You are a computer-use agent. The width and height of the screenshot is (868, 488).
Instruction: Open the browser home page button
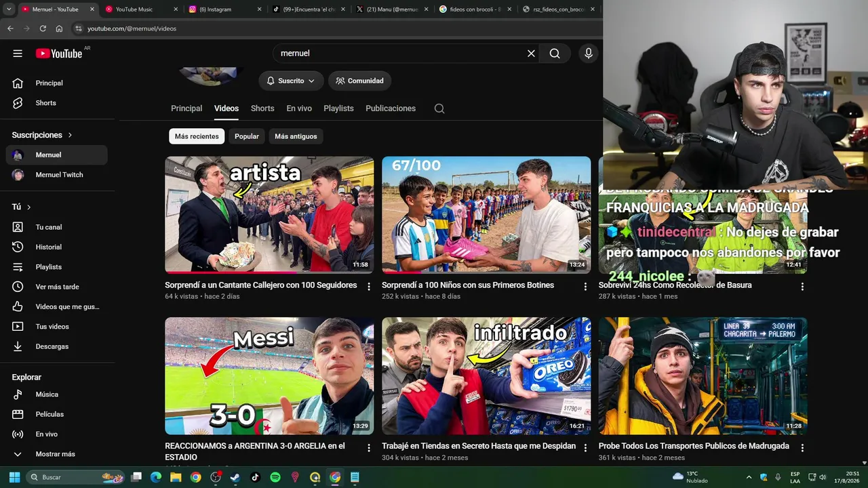(x=59, y=28)
